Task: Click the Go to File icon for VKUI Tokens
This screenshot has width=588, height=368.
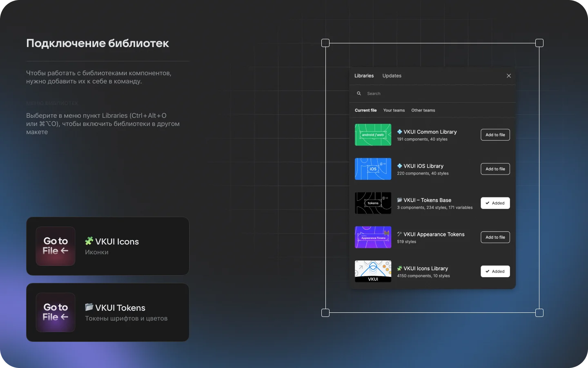Action: tap(56, 312)
